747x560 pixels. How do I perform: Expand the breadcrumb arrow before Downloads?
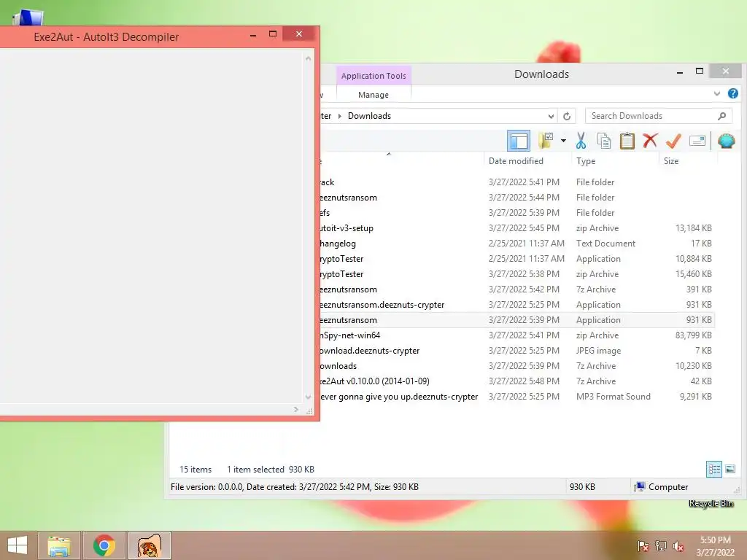pos(340,116)
